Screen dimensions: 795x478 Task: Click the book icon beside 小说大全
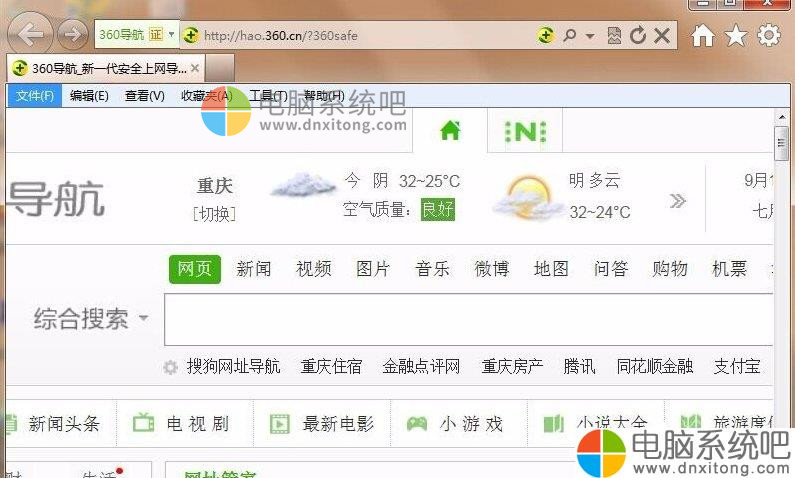[554, 424]
